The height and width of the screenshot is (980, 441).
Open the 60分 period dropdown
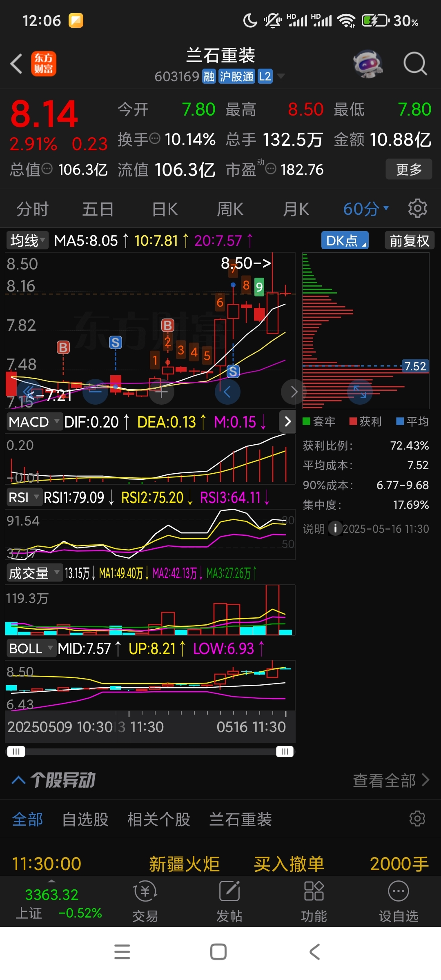coord(366,209)
